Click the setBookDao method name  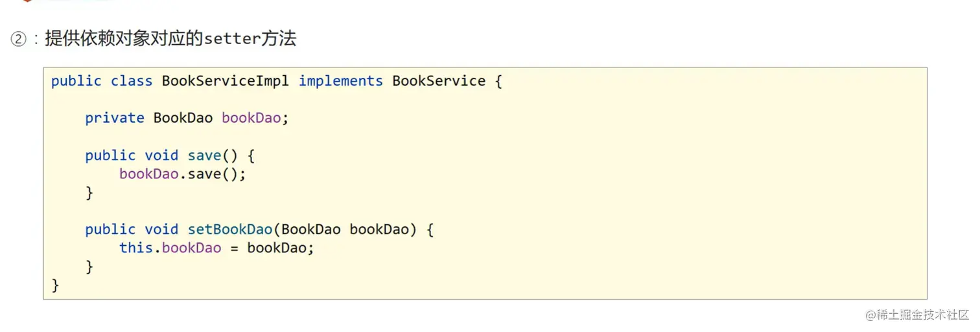(x=230, y=230)
